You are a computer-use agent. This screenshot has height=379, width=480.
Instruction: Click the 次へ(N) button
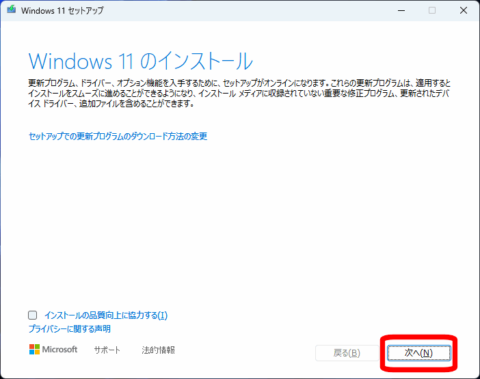click(x=419, y=353)
